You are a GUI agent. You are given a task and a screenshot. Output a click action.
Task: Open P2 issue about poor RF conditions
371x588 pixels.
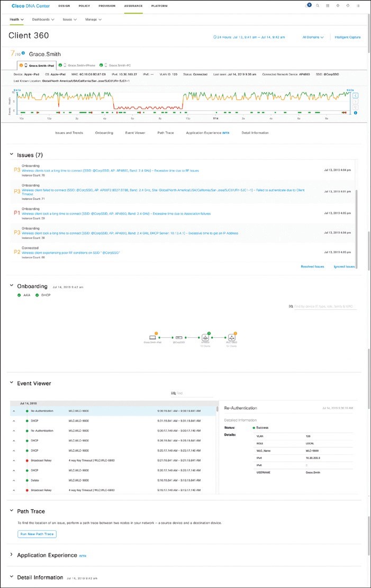[x=70, y=253]
